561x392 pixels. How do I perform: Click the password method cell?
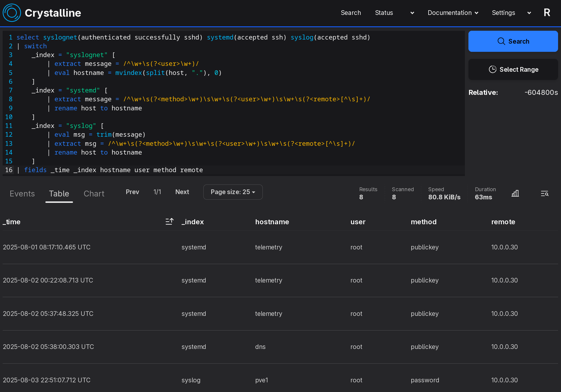click(425, 380)
